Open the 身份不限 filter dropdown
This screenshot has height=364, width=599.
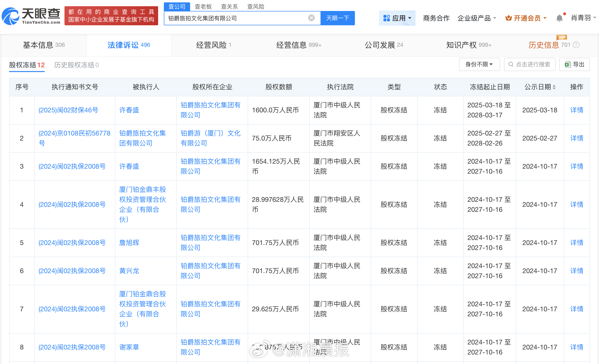479,64
